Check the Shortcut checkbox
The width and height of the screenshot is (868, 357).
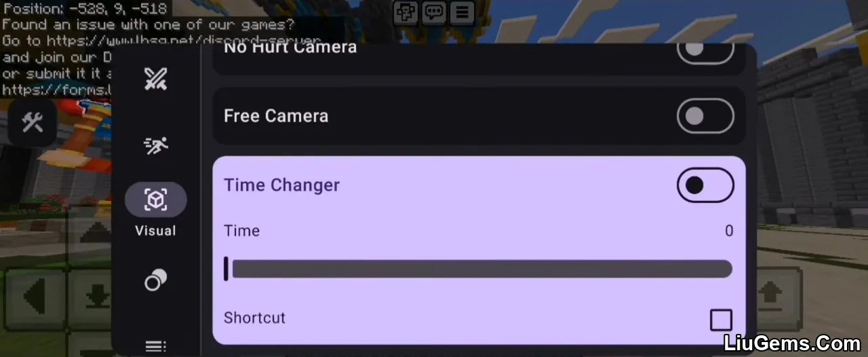point(721,320)
